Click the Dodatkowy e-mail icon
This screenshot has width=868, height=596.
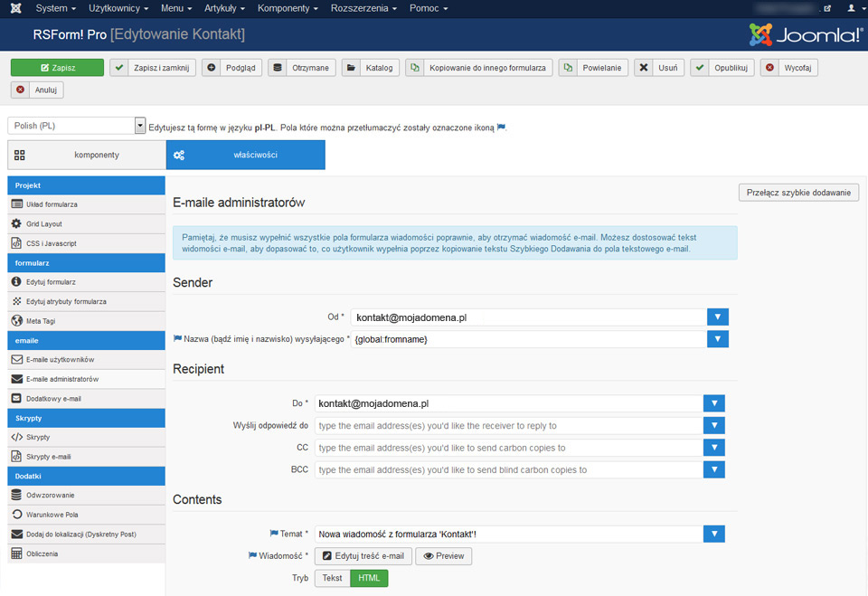16,398
